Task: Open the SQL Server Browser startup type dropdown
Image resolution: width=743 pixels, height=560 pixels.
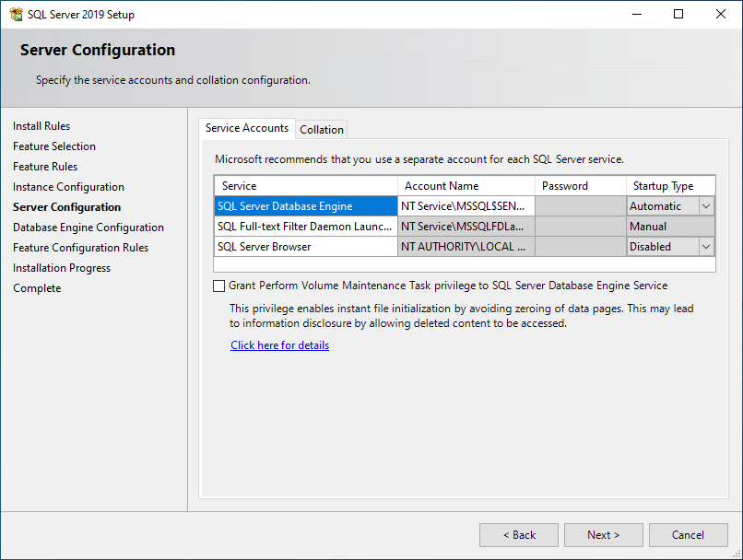Action: coord(705,246)
